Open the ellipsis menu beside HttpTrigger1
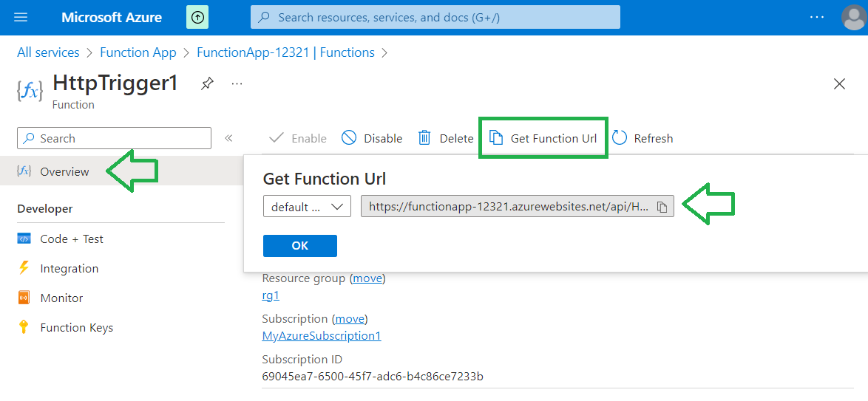 click(x=237, y=84)
